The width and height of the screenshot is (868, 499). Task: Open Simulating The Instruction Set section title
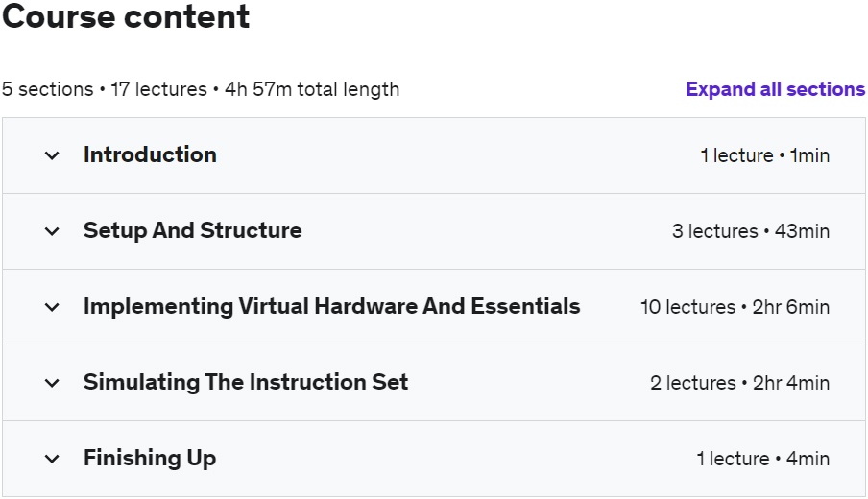tap(246, 382)
